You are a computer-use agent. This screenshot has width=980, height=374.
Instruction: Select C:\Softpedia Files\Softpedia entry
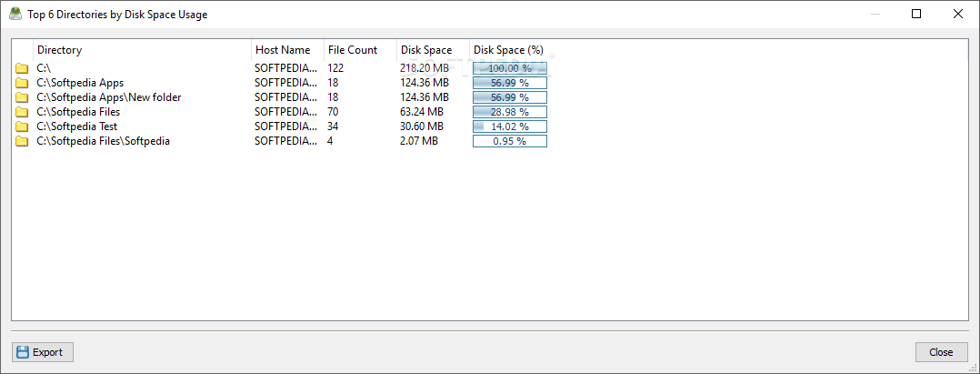[103, 141]
